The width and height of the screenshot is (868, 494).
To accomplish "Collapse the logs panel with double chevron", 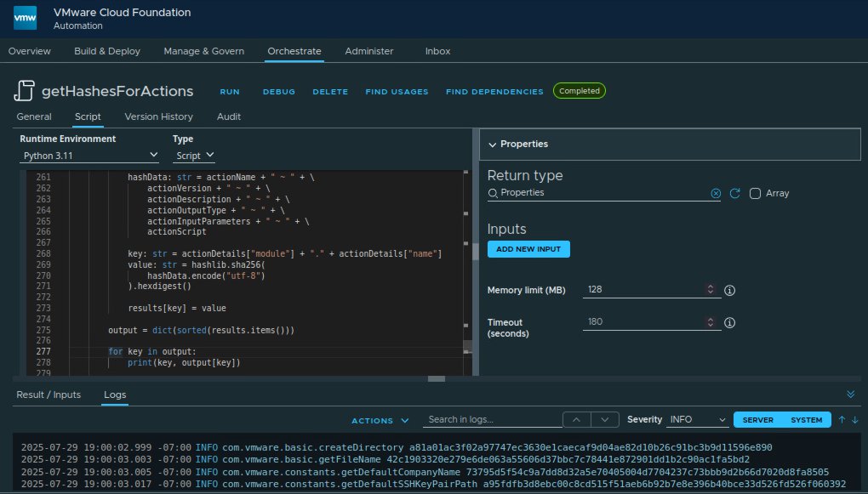I will pos(850,394).
